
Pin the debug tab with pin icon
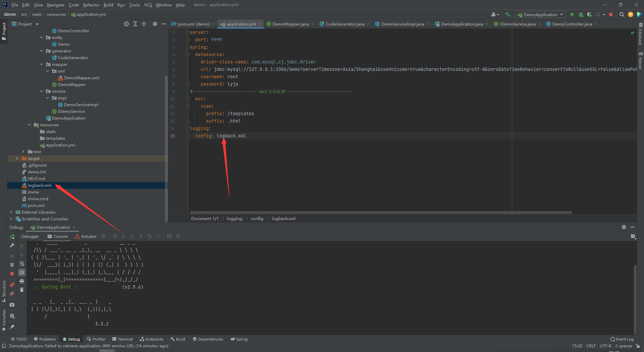pos(12,327)
